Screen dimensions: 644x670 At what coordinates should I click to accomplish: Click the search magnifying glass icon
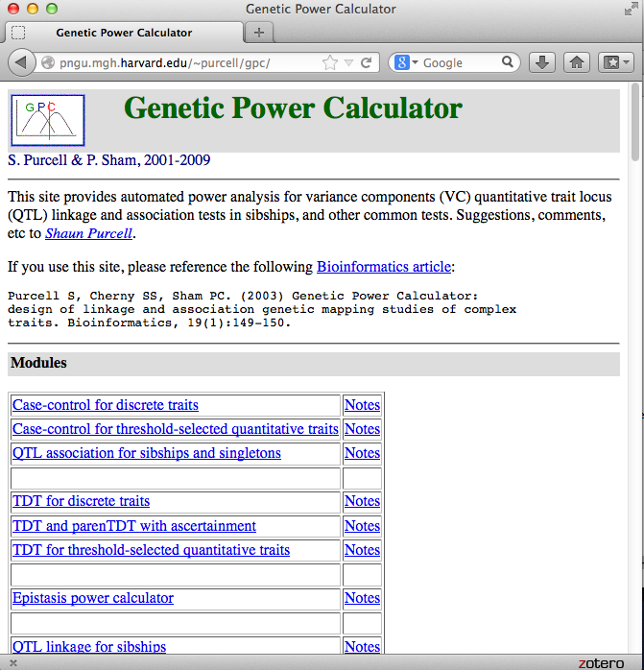(x=508, y=62)
